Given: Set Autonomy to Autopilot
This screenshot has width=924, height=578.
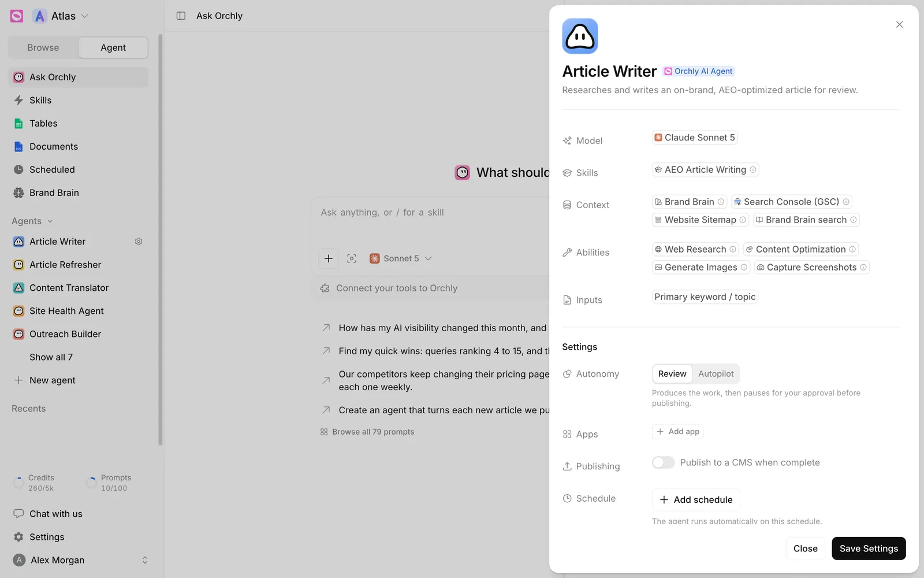Looking at the screenshot, I should tap(716, 374).
